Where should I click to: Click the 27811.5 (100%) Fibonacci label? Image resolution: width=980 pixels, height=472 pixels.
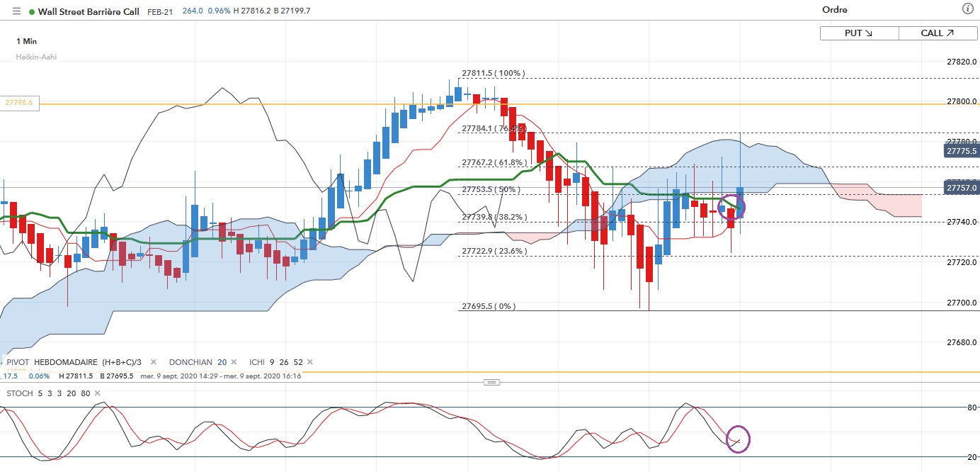494,73
